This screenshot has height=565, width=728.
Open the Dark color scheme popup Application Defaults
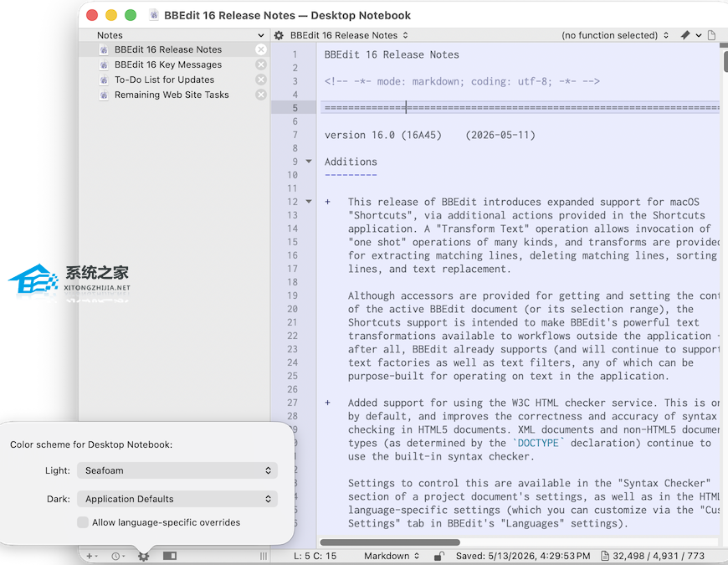coord(177,499)
